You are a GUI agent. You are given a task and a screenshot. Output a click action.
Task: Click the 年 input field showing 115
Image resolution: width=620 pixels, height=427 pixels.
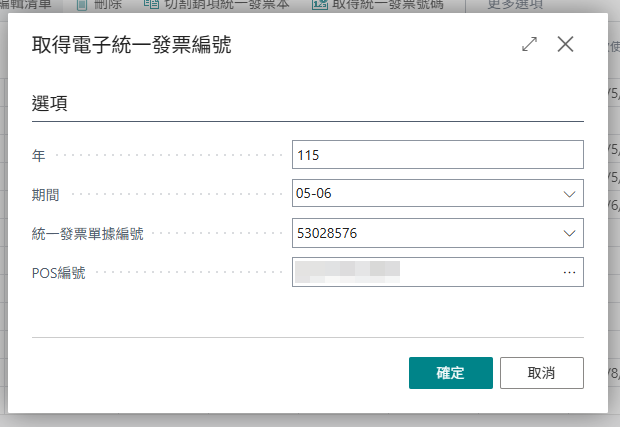pyautogui.click(x=438, y=155)
